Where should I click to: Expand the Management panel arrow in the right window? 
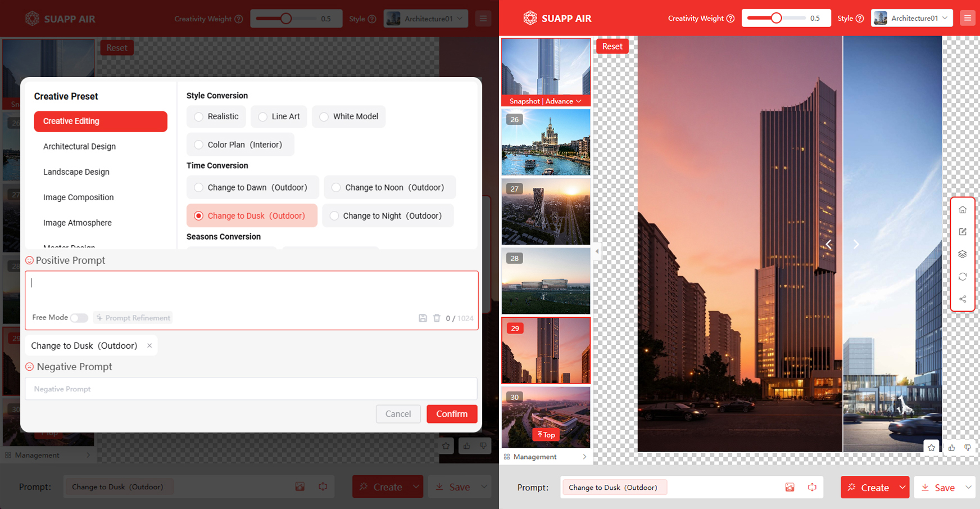pos(584,457)
